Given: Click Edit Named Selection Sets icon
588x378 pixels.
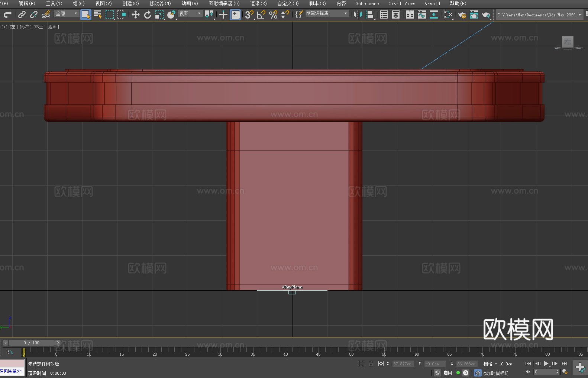Looking at the screenshot, I should [x=299, y=14].
